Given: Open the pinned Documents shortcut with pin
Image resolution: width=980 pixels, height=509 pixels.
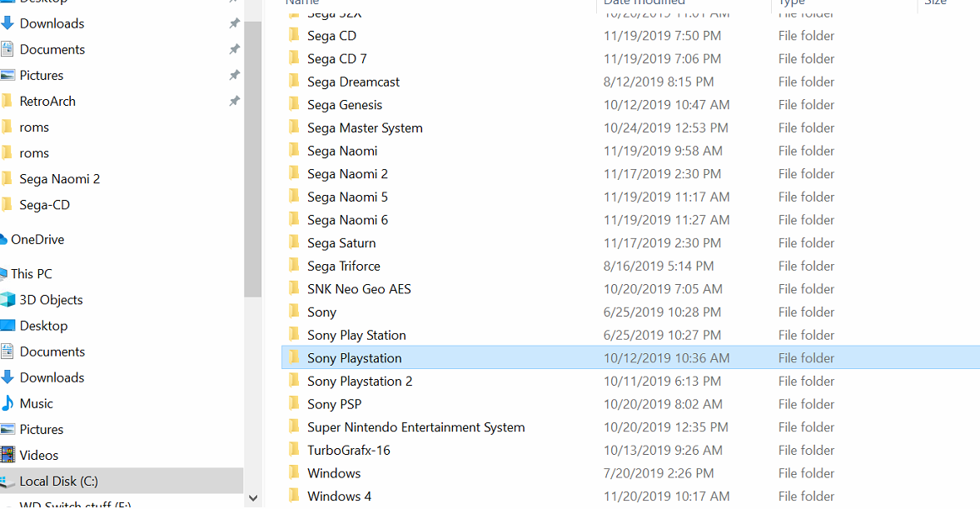Looking at the screenshot, I should (52, 49).
